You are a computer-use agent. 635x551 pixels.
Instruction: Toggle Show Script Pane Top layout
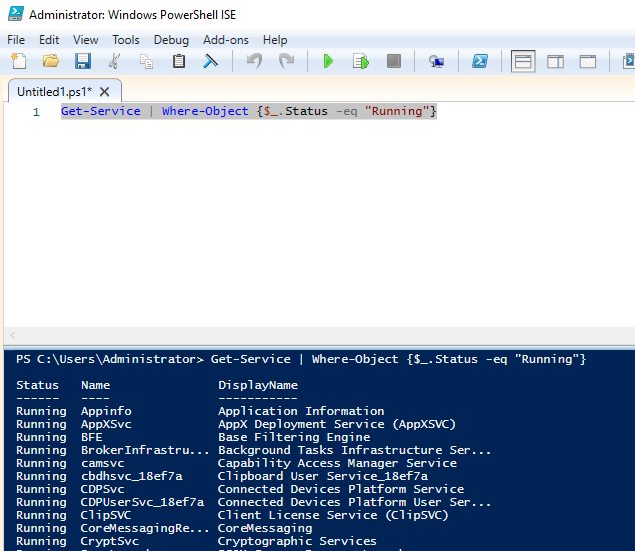coord(523,62)
